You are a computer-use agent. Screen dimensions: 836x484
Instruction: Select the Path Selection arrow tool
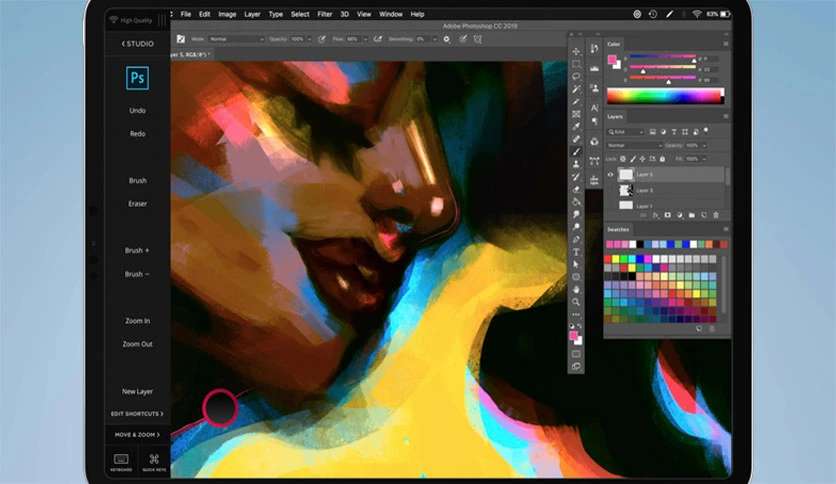tap(576, 264)
